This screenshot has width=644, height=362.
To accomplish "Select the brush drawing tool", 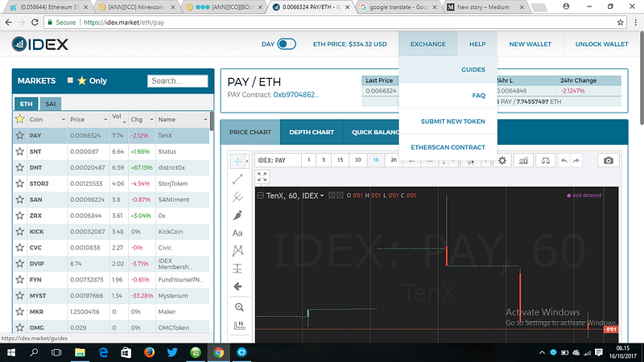I will coord(237,215).
